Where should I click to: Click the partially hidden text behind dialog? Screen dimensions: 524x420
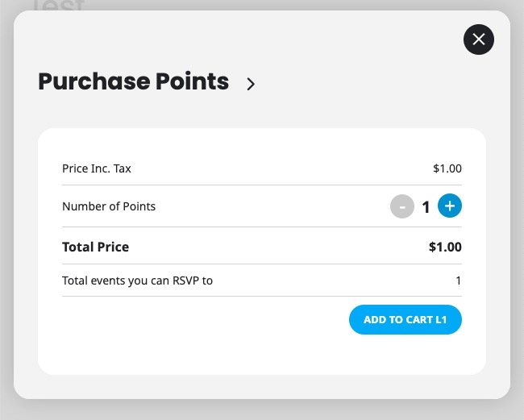[58, 5]
